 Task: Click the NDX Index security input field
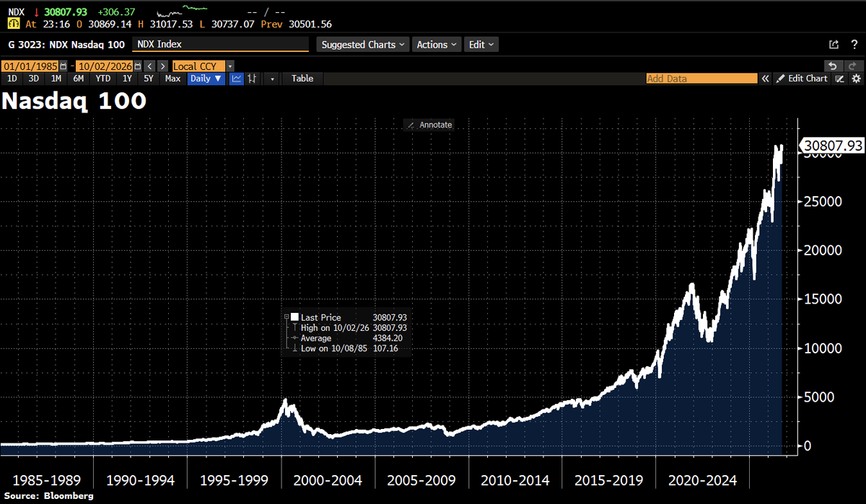point(220,45)
